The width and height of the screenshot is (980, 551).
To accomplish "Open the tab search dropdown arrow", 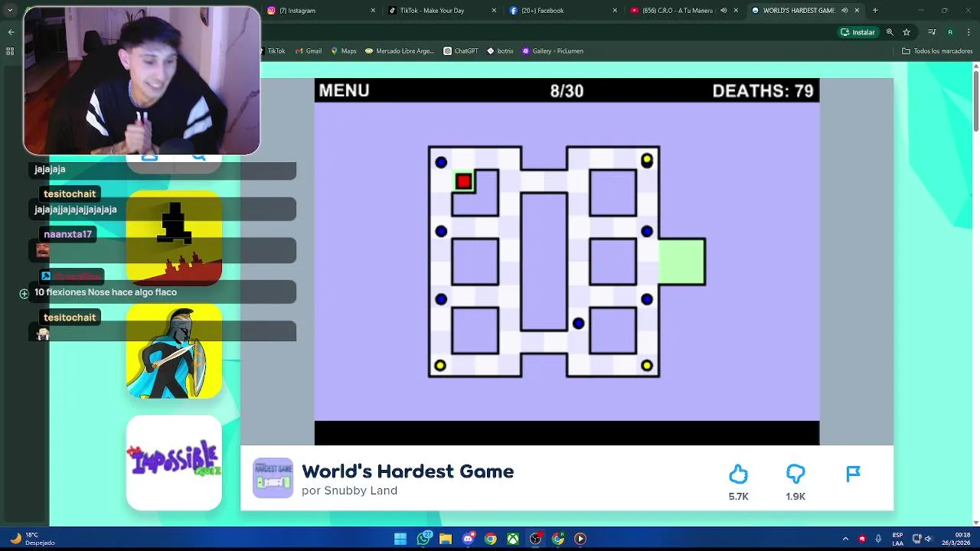I will pos(10,11).
